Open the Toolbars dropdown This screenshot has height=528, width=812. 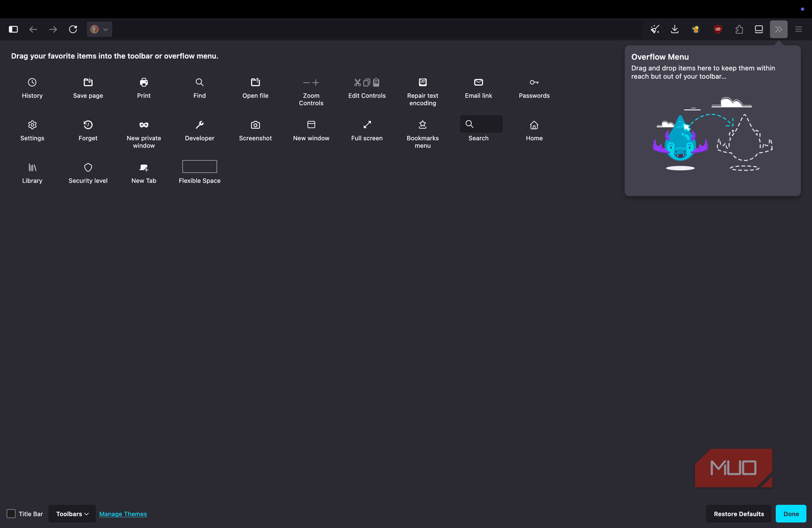tap(72, 514)
